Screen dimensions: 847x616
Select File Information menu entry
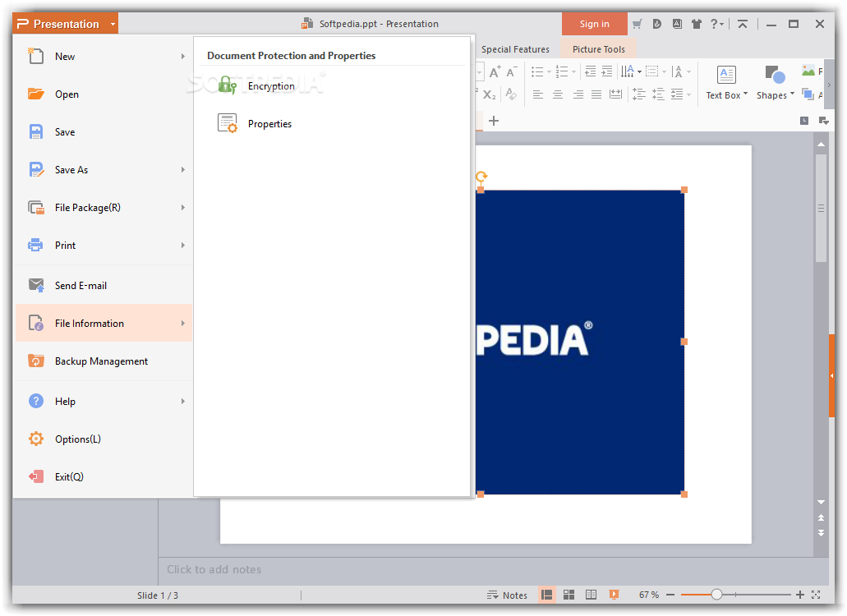click(104, 324)
